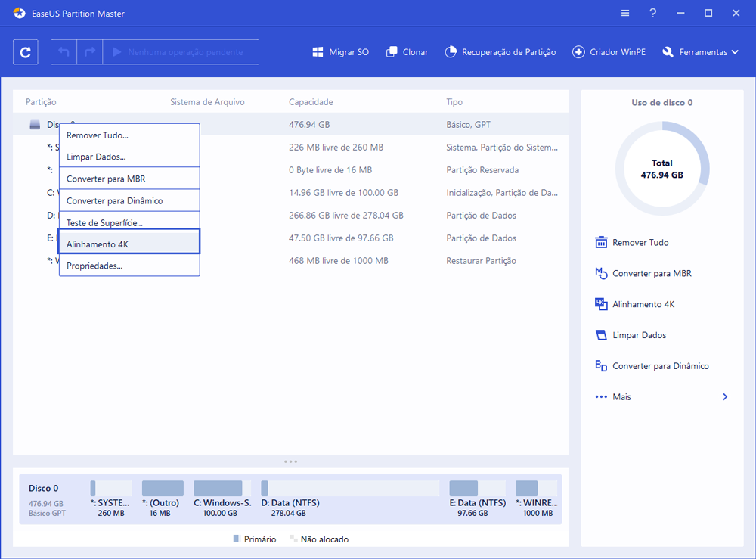This screenshot has height=559, width=756.
Task: Choose Alinhamento 4K in context menu
Action: (x=129, y=241)
